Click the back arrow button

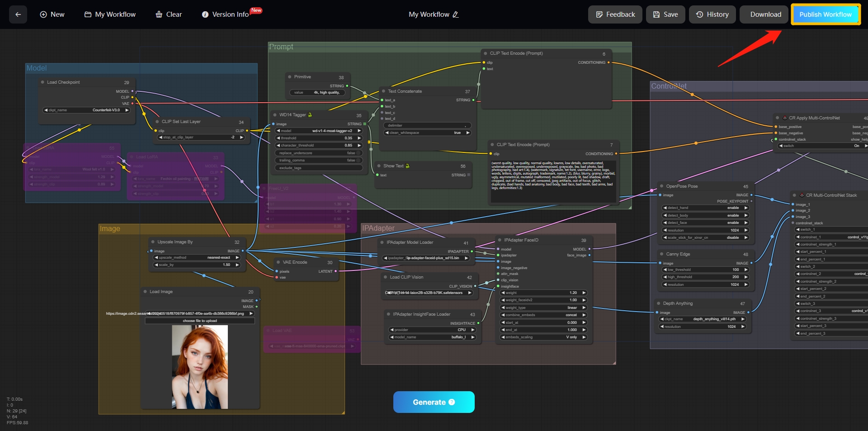pos(18,14)
